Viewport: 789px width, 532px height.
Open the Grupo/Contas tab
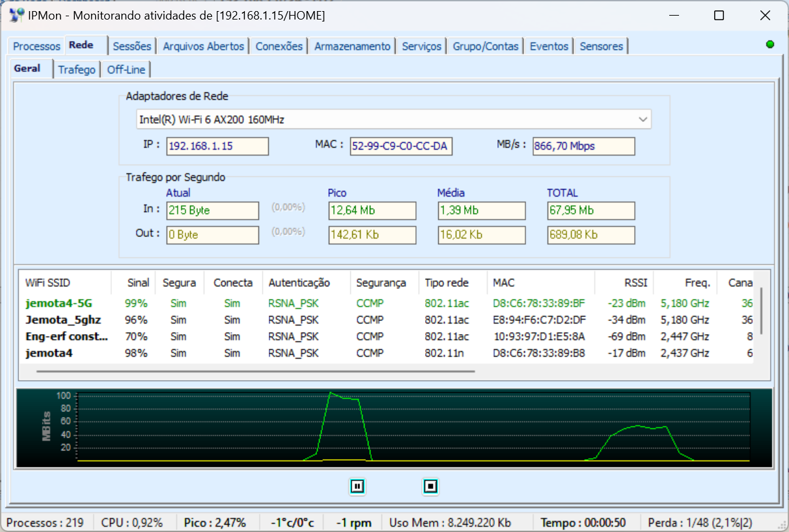coord(486,46)
